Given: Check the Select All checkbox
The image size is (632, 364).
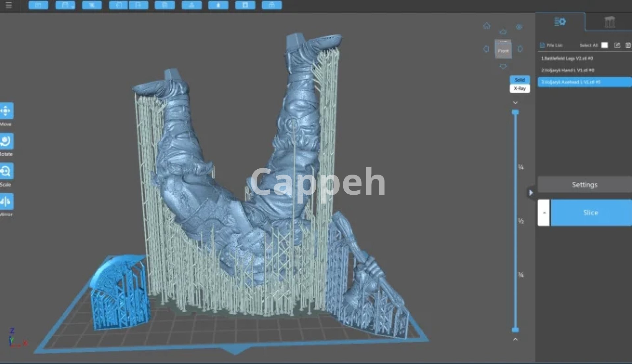Looking at the screenshot, I should (604, 45).
